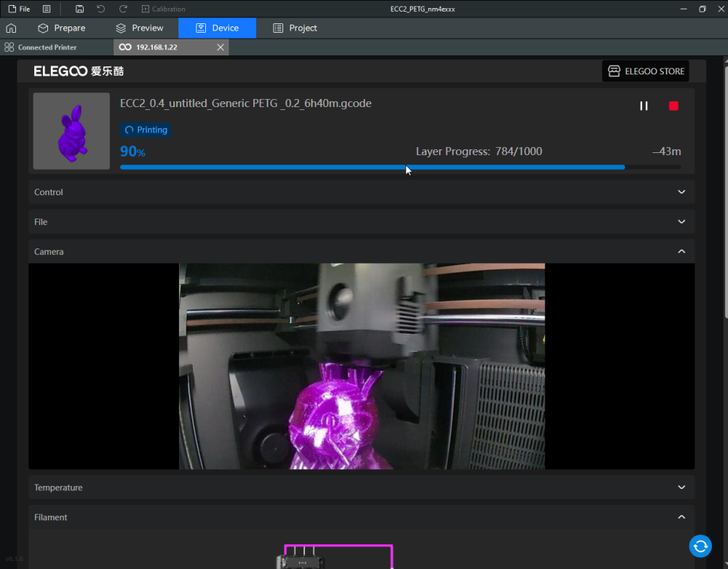Click the ELEGOO logo
Screen dimensions: 728x569
click(x=79, y=71)
